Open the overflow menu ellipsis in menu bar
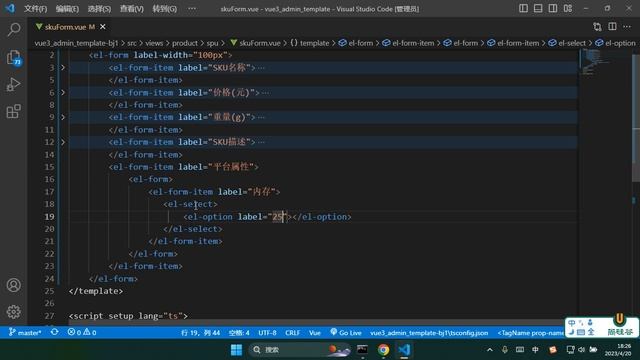The width and height of the screenshot is (640, 360). click(192, 9)
